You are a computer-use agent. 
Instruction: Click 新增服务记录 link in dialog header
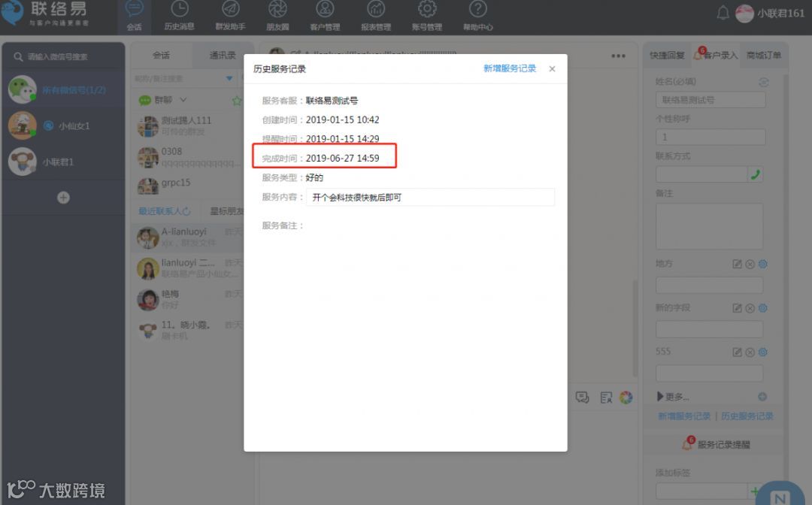510,68
